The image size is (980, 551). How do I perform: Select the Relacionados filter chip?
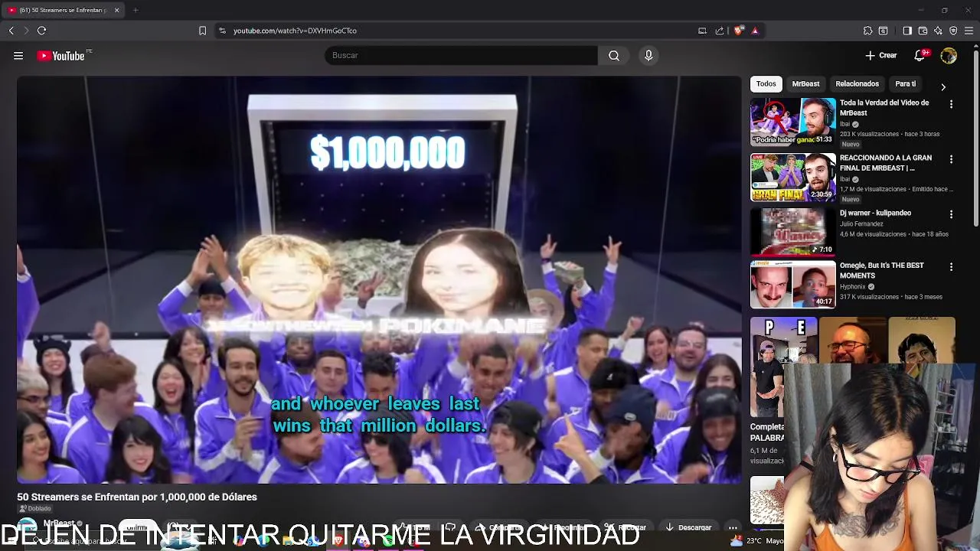point(857,83)
